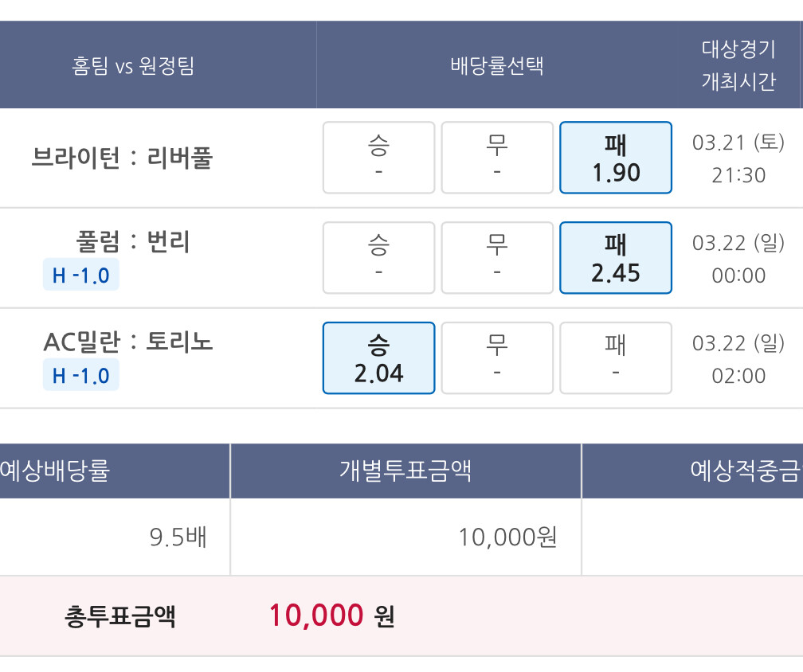This screenshot has width=803, height=672.
Task: Click the 대상경기 개최시간 column header
Action: (738, 66)
